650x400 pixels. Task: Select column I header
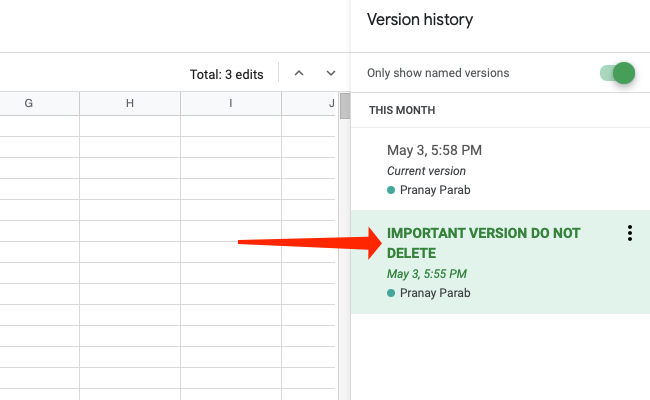[x=231, y=104]
